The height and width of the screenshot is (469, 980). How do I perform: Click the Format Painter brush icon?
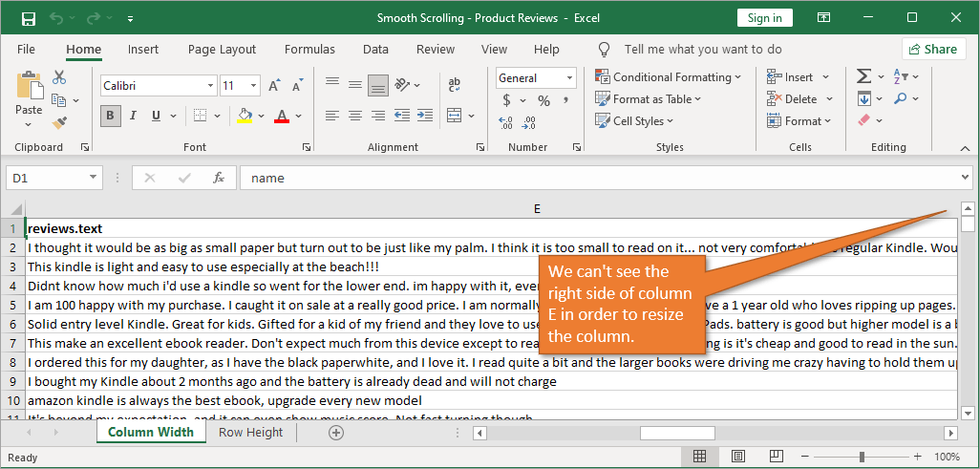click(x=59, y=123)
